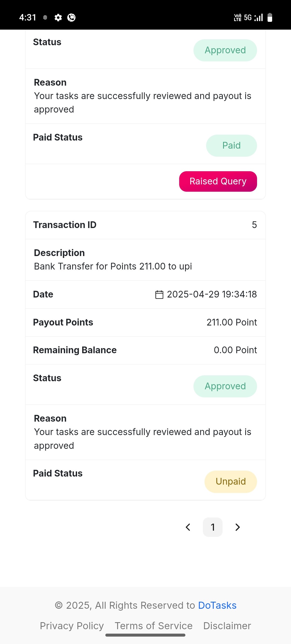Screen dimensions: 291x644
Task: Tap the 4:31 clock in status bar
Action: click(27, 17)
